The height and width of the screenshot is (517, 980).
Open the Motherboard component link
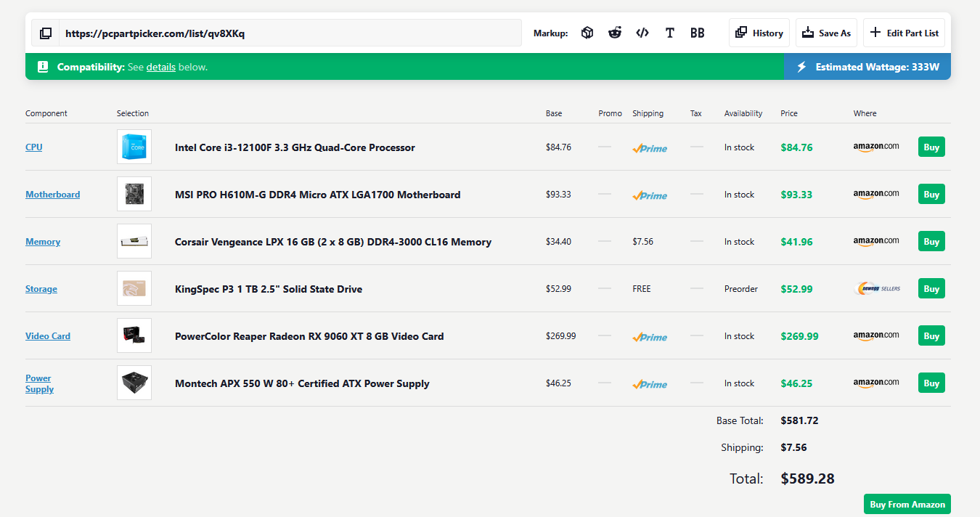click(x=53, y=195)
